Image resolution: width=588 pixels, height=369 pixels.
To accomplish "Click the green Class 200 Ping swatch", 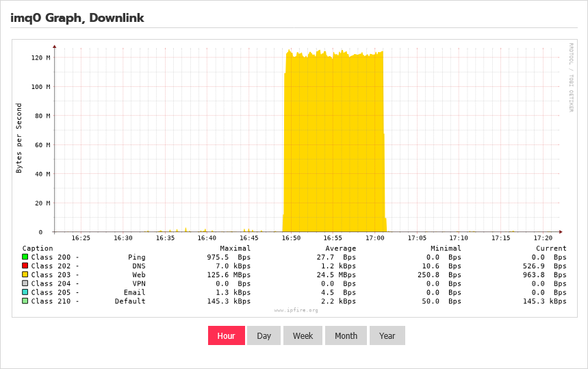I will click(x=25, y=257).
